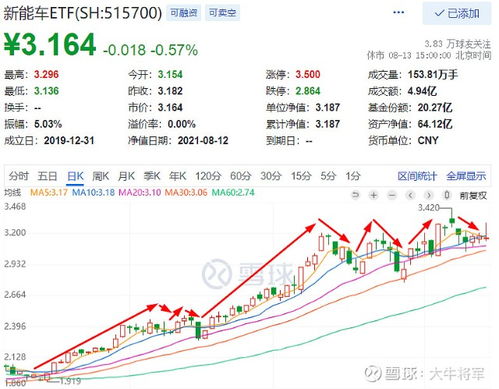499x389 pixels.
Task: Click the 最低 value 3.136
Action: click(x=46, y=91)
